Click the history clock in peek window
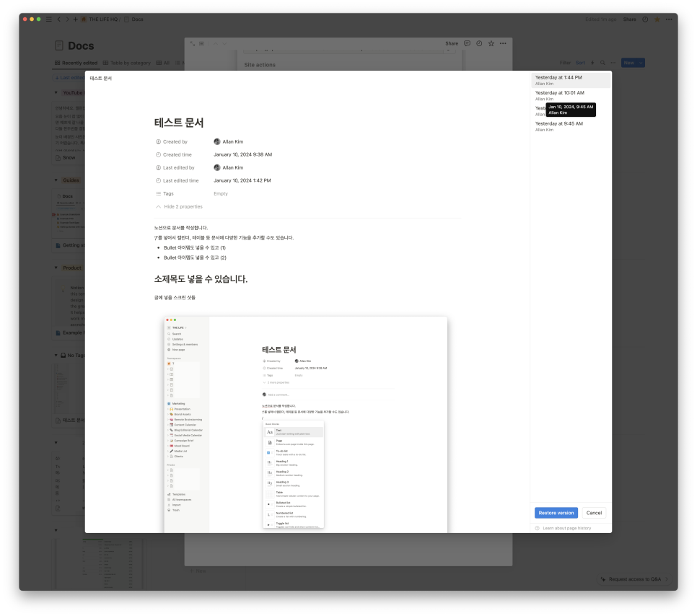This screenshot has height=616, width=697. 479,43
